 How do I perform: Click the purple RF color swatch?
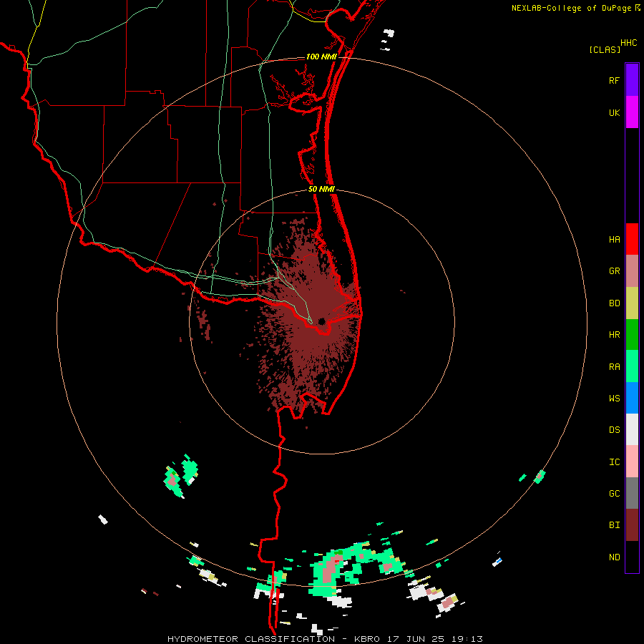click(632, 79)
